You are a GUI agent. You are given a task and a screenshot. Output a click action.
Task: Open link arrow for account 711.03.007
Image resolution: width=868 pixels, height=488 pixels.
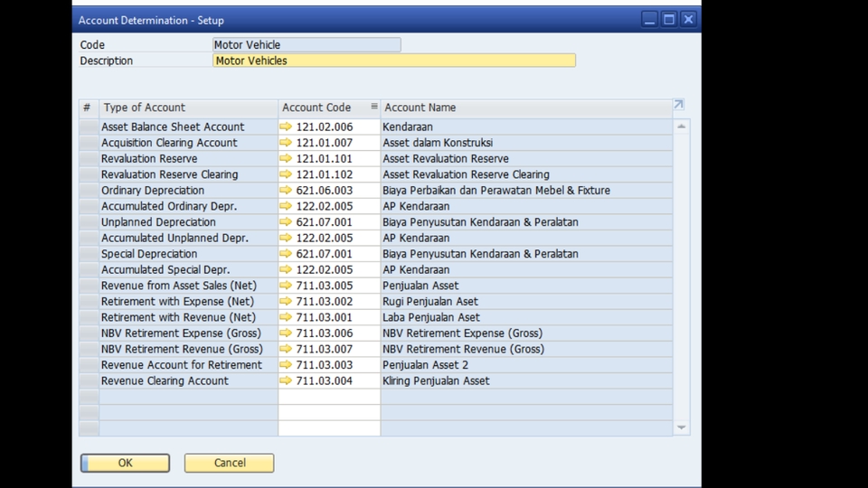click(285, 349)
